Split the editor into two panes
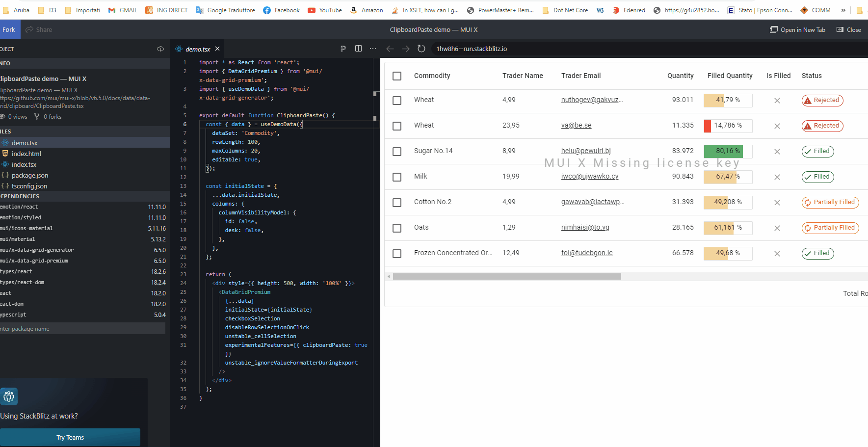868x447 pixels. pos(358,49)
